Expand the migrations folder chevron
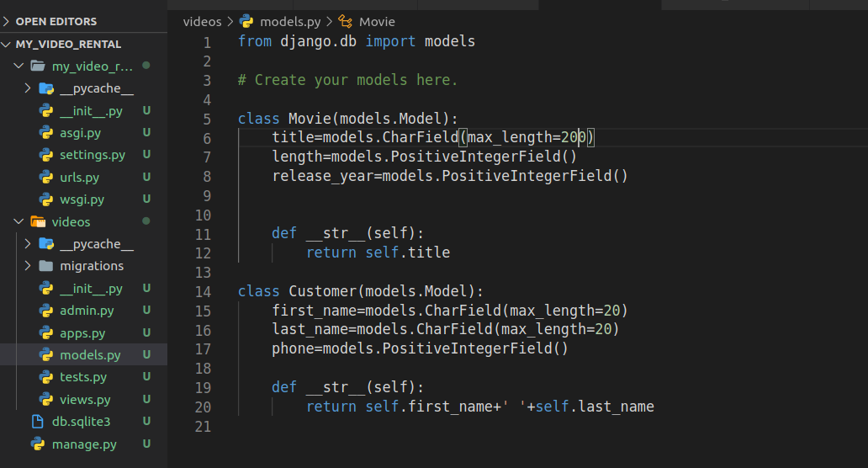 tap(27, 266)
